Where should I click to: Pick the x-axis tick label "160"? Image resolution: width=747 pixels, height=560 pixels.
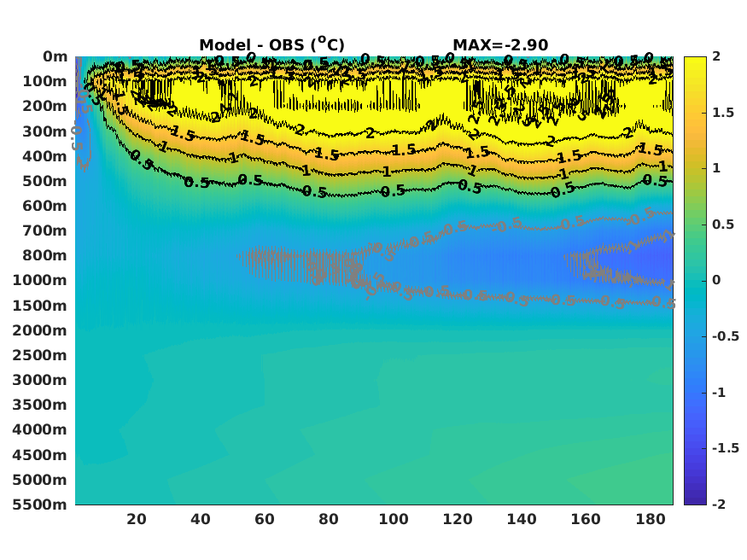(x=586, y=518)
